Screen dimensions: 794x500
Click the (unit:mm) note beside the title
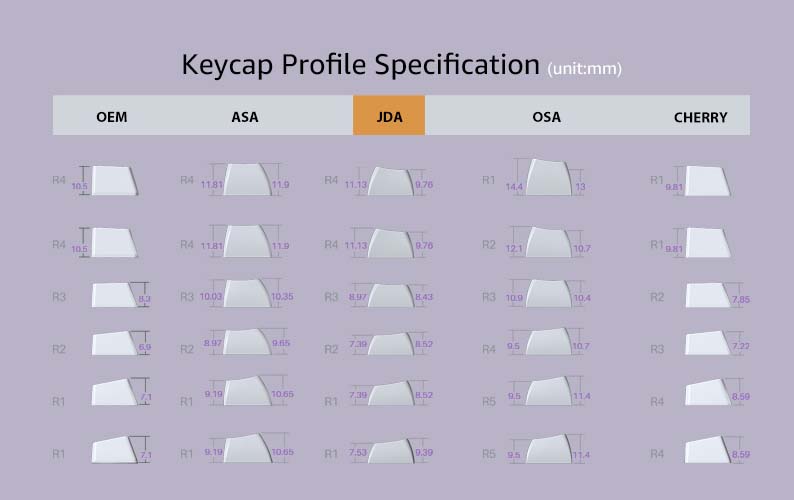pyautogui.click(x=586, y=69)
